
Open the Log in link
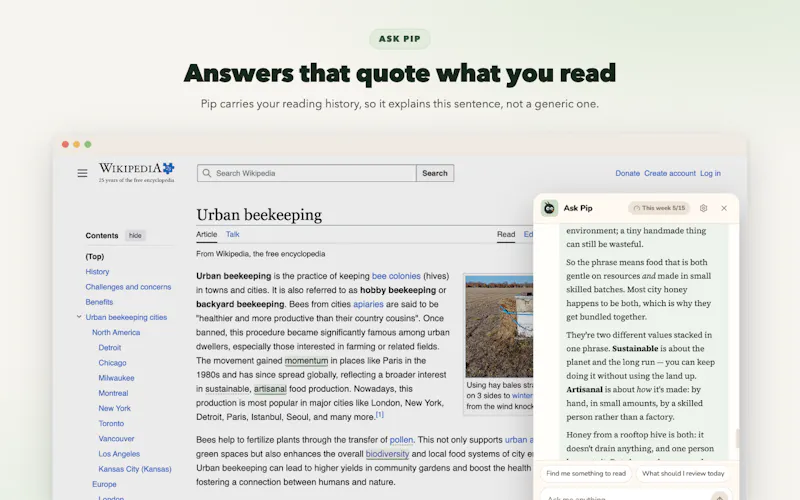710,173
